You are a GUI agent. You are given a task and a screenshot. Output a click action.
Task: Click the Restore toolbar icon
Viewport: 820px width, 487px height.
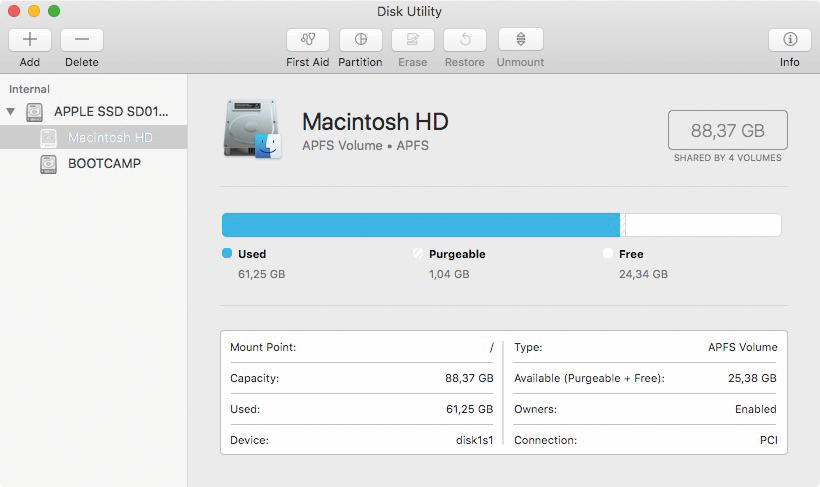[x=465, y=39]
